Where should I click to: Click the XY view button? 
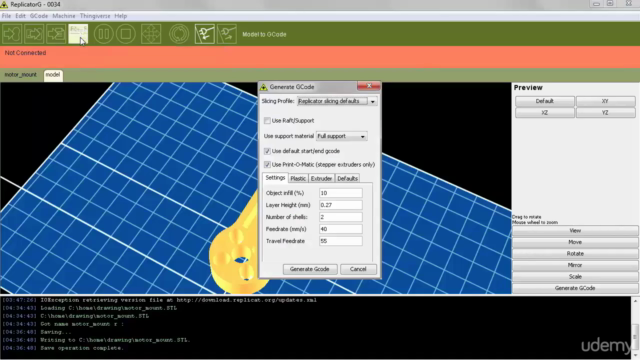coord(605,101)
